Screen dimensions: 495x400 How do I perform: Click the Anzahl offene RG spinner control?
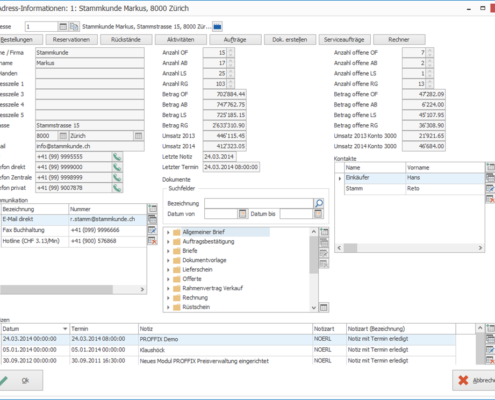pyautogui.click(x=430, y=84)
